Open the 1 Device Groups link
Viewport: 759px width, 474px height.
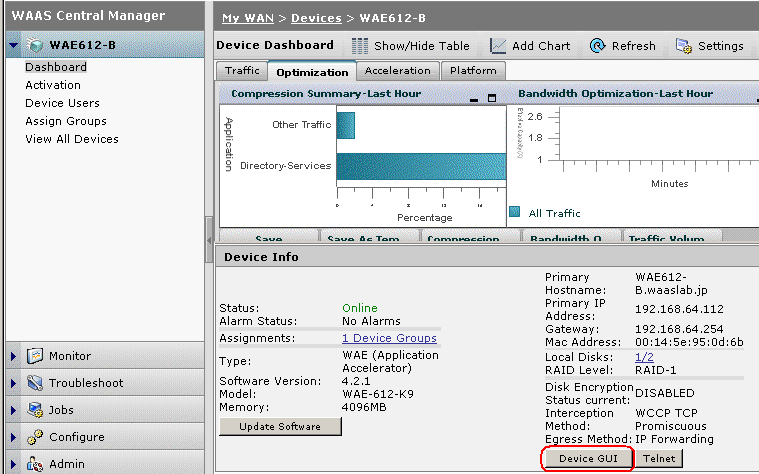click(x=389, y=338)
